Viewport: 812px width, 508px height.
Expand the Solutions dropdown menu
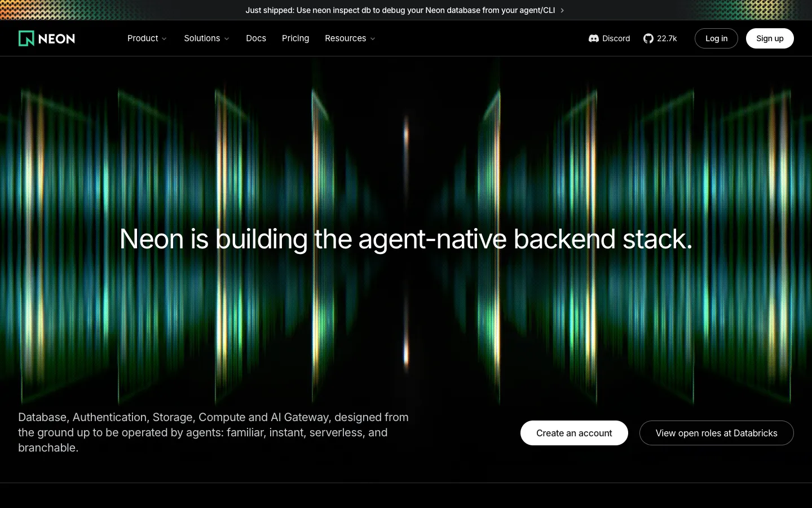click(206, 38)
